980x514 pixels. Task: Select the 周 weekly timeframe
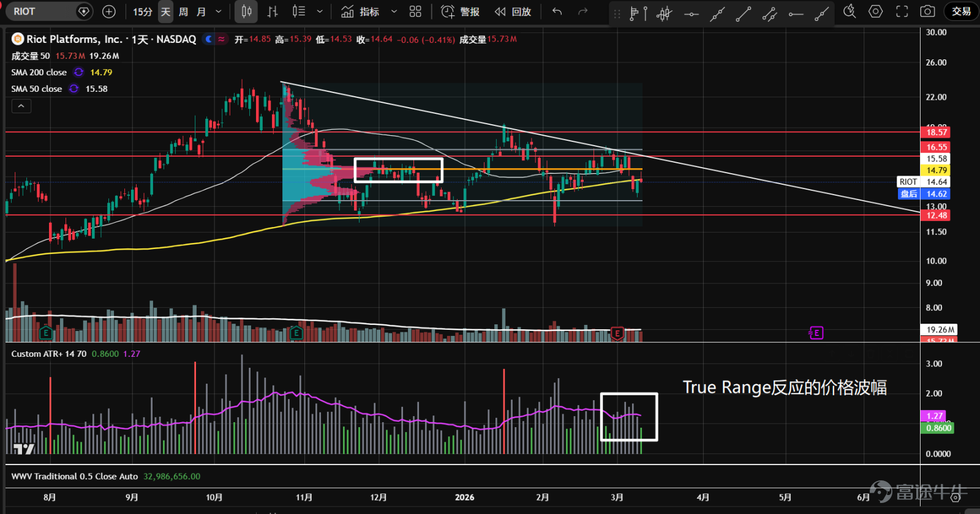[x=183, y=12]
